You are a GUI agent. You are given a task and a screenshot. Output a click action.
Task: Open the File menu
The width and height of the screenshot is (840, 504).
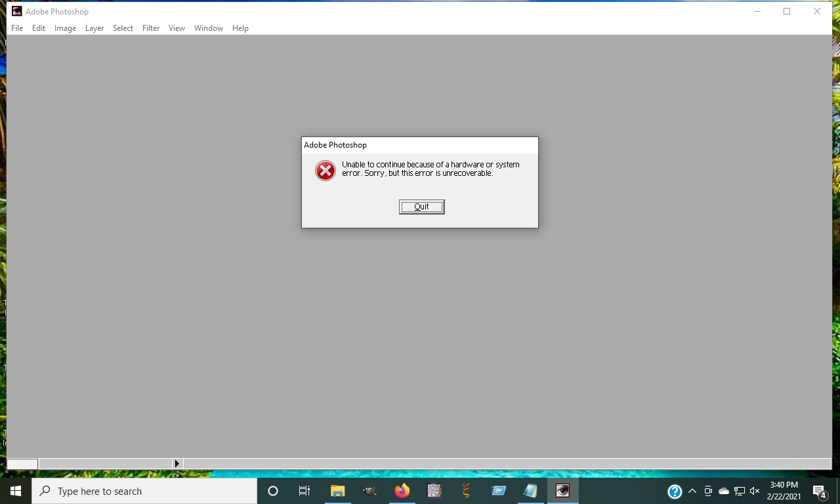[17, 28]
